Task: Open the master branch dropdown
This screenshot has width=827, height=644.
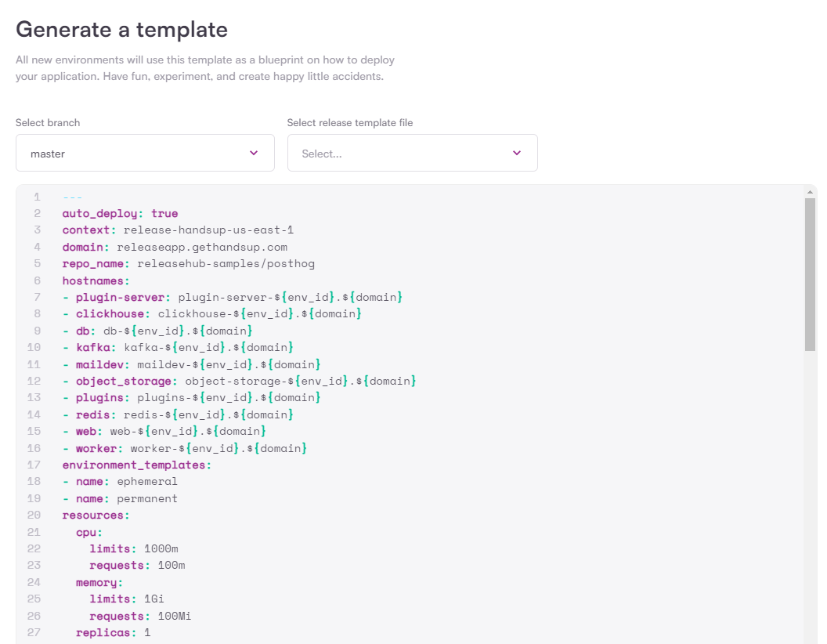Action: (145, 154)
